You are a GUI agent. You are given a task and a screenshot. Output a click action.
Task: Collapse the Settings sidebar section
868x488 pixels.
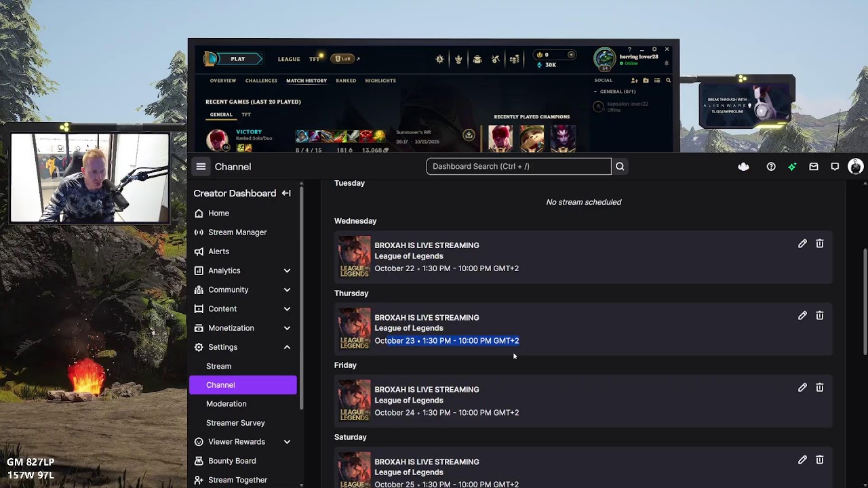click(287, 347)
